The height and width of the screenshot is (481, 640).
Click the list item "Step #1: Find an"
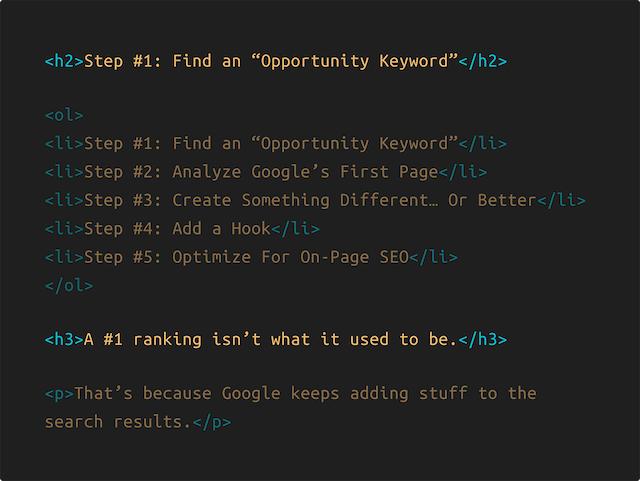pos(162,144)
